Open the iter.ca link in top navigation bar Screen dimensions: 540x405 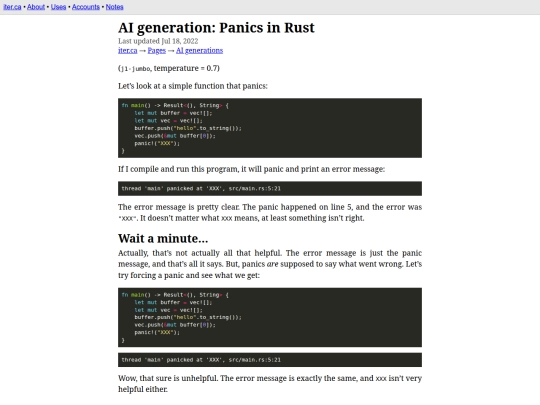[12, 7]
